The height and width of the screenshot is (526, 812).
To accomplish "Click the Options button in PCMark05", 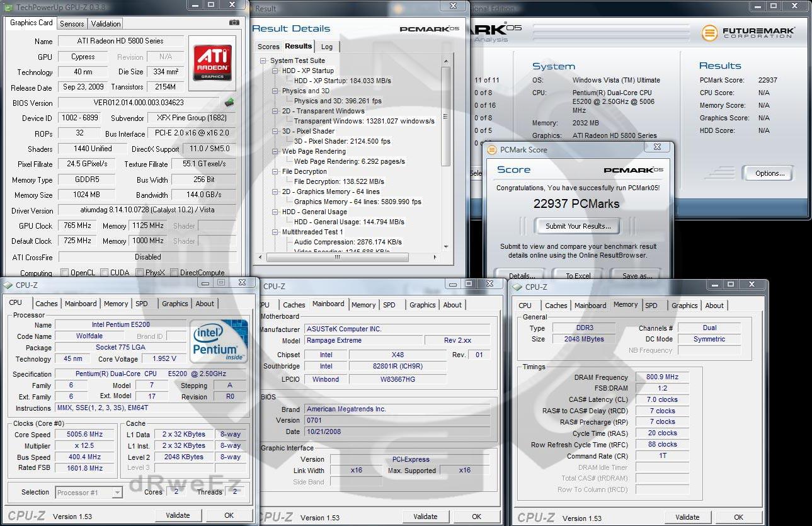I will (x=770, y=173).
